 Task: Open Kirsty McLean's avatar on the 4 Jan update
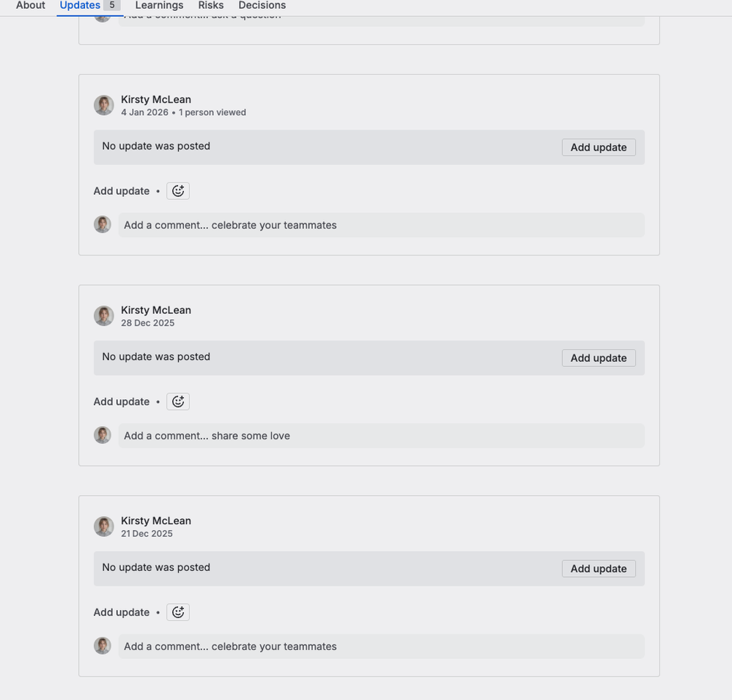coord(103,105)
